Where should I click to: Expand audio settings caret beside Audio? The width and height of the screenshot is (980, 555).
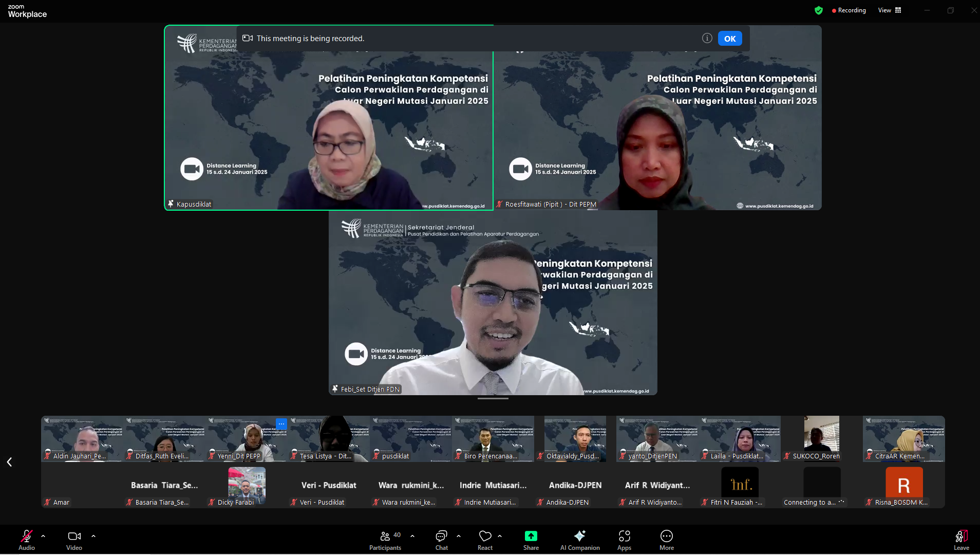tap(43, 536)
